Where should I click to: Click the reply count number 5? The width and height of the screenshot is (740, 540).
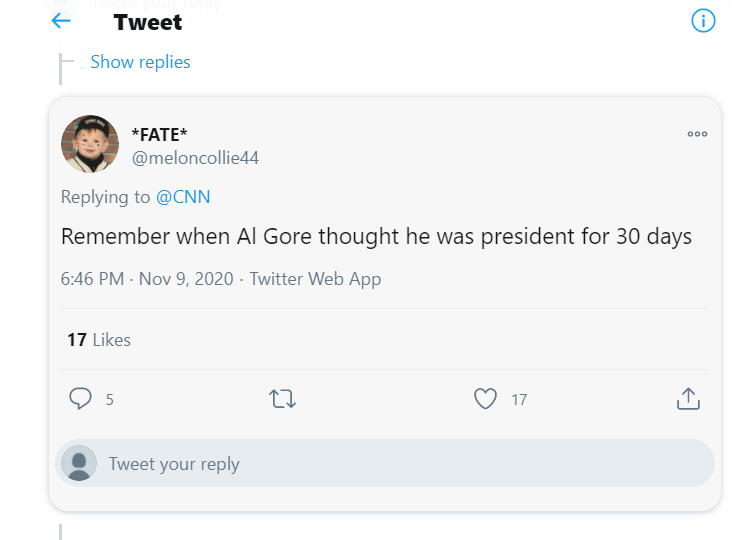(x=110, y=400)
